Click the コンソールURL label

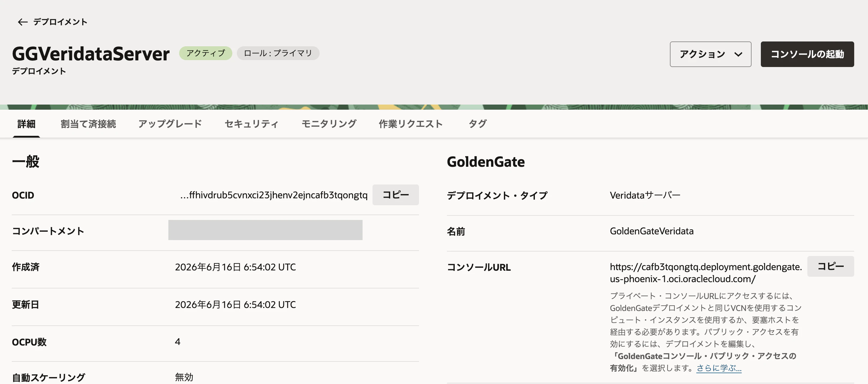pos(478,267)
